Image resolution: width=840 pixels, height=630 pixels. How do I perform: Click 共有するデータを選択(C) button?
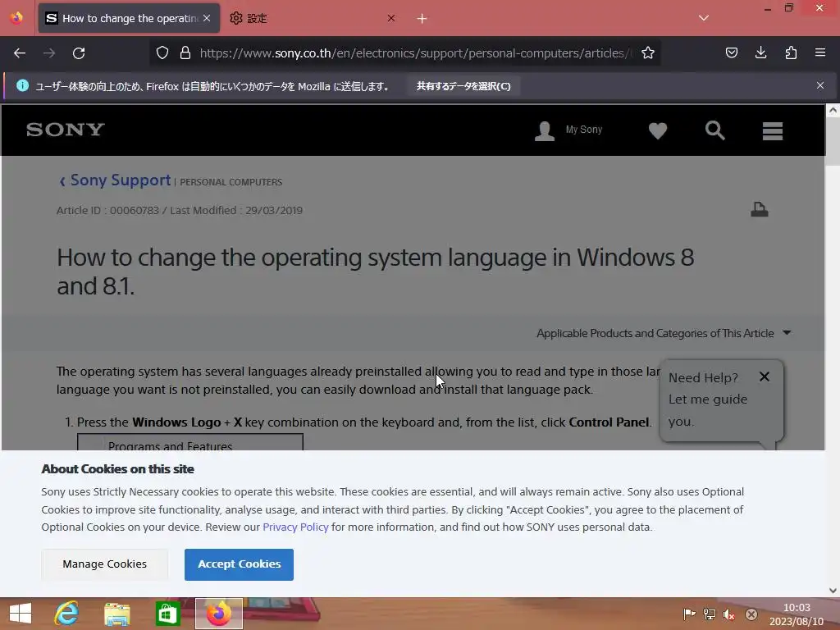[463, 86]
